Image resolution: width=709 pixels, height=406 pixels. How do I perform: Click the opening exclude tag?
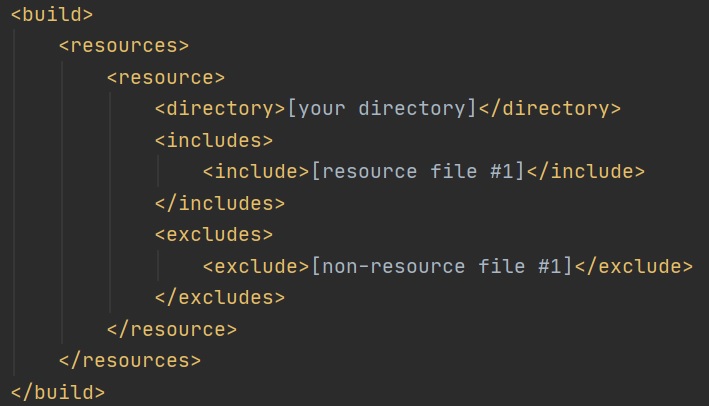point(256,266)
